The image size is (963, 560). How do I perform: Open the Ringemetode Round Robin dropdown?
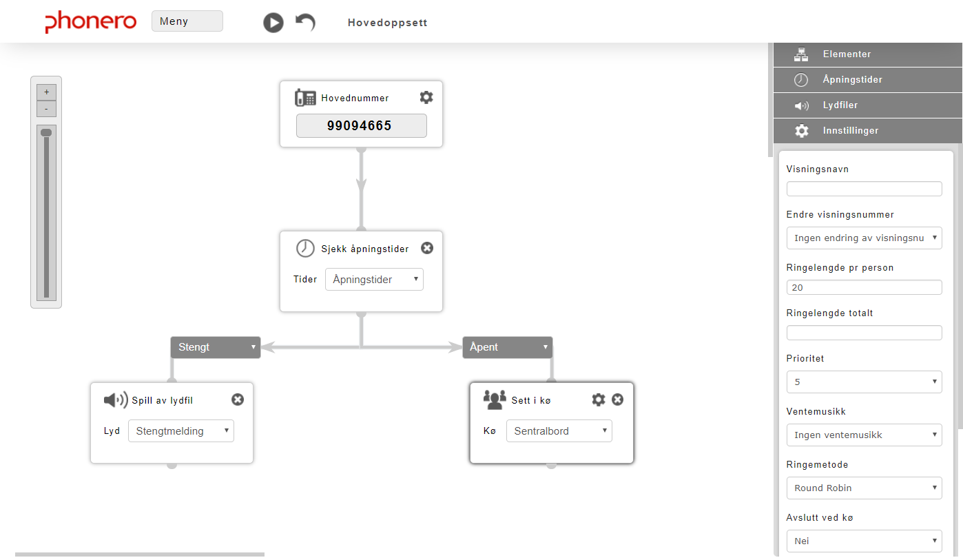(x=864, y=488)
